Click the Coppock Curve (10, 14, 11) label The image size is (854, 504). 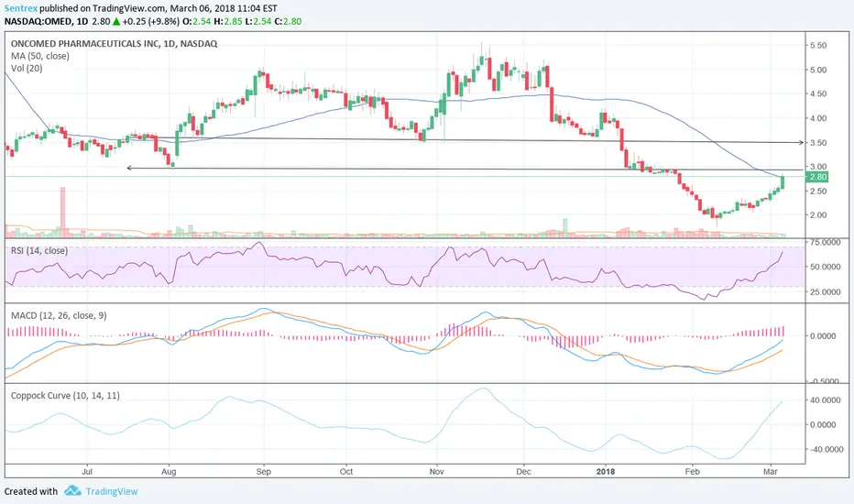coord(65,396)
